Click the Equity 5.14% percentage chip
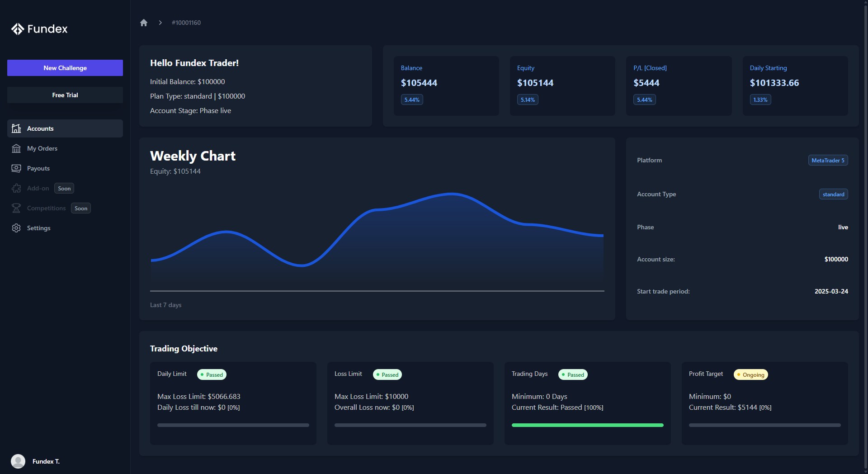The height and width of the screenshot is (474, 868). click(x=527, y=100)
